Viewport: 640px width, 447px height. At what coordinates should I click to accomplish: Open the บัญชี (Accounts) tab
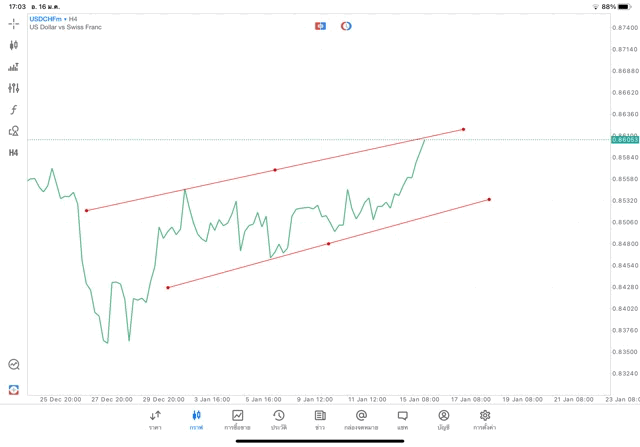pyautogui.click(x=443, y=419)
